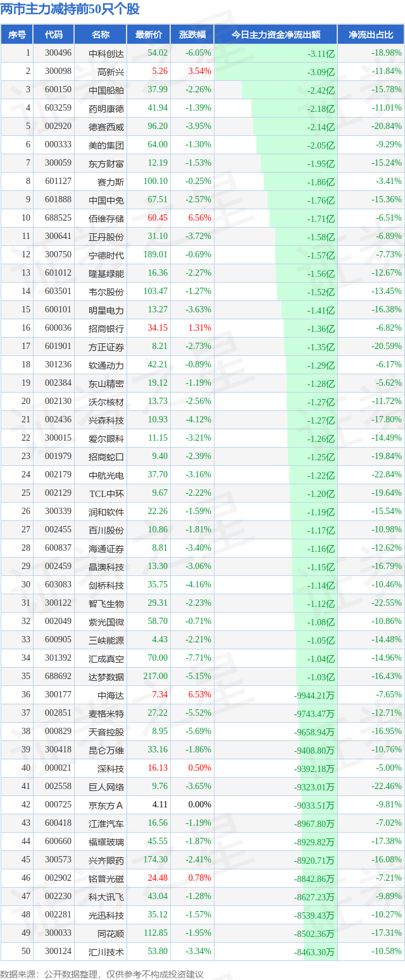Click stock name 招商蛇口

coord(106,456)
